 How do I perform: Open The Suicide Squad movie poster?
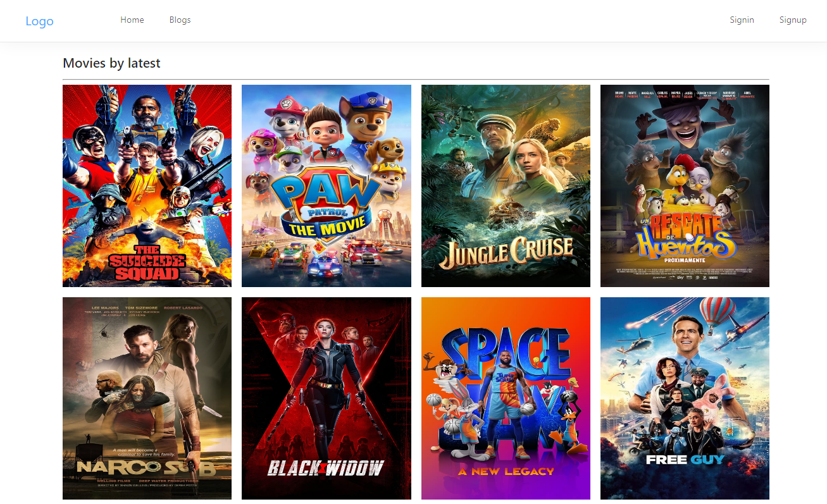tap(147, 186)
